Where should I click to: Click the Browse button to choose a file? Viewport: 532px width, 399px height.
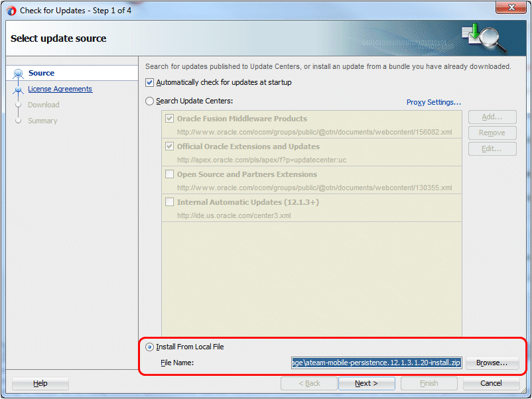(x=492, y=363)
